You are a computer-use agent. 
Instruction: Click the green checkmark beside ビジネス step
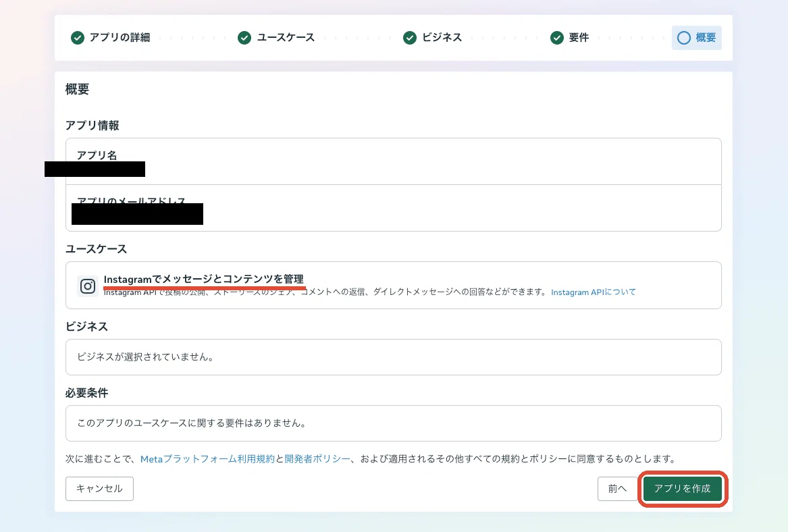410,38
